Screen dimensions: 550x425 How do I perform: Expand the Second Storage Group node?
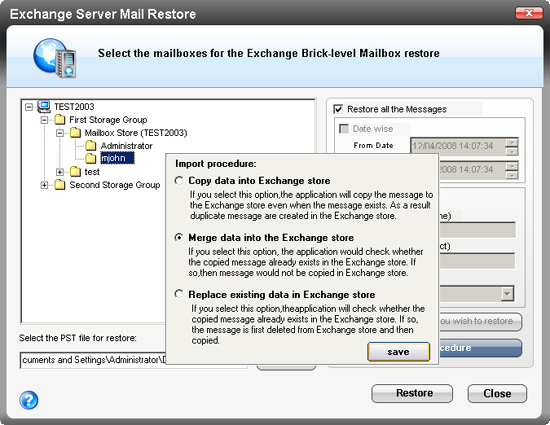[45, 185]
